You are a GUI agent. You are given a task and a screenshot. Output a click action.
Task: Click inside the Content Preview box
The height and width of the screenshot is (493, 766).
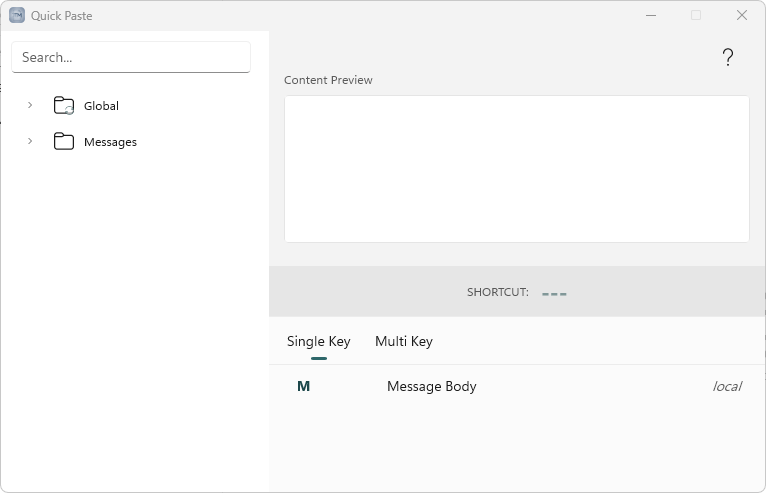(516, 169)
